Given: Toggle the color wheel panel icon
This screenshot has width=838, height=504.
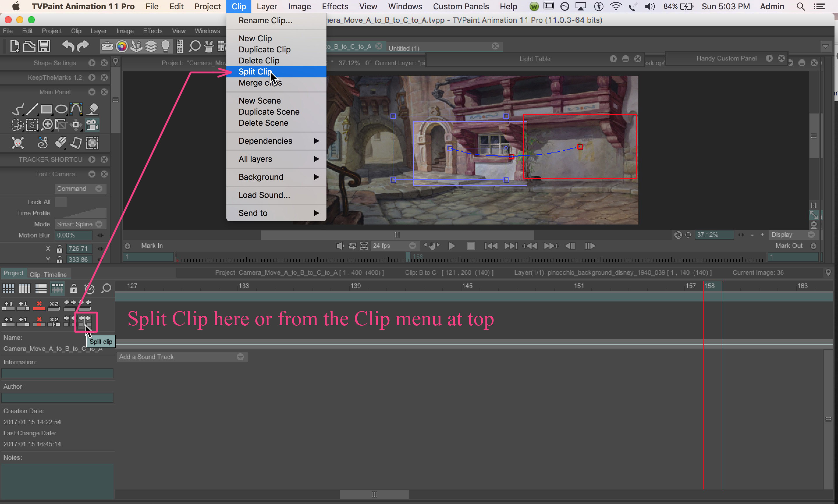Looking at the screenshot, I should [122, 46].
